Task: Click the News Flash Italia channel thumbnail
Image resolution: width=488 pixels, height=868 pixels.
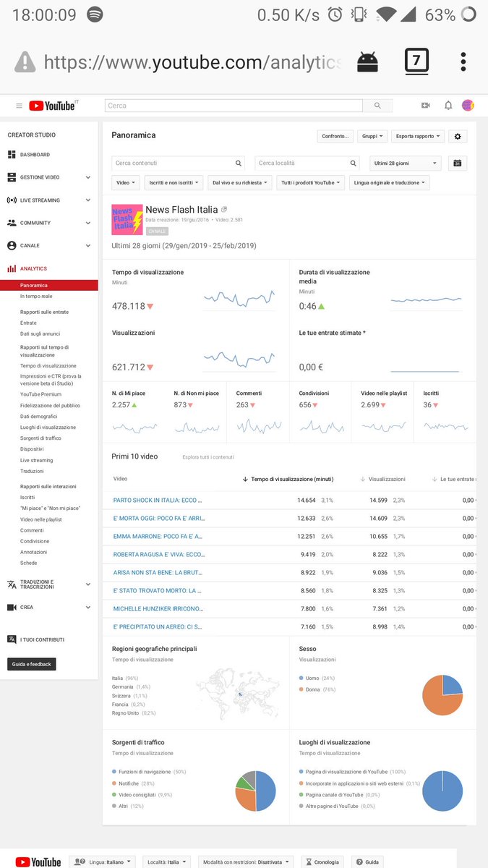Action: point(127,220)
